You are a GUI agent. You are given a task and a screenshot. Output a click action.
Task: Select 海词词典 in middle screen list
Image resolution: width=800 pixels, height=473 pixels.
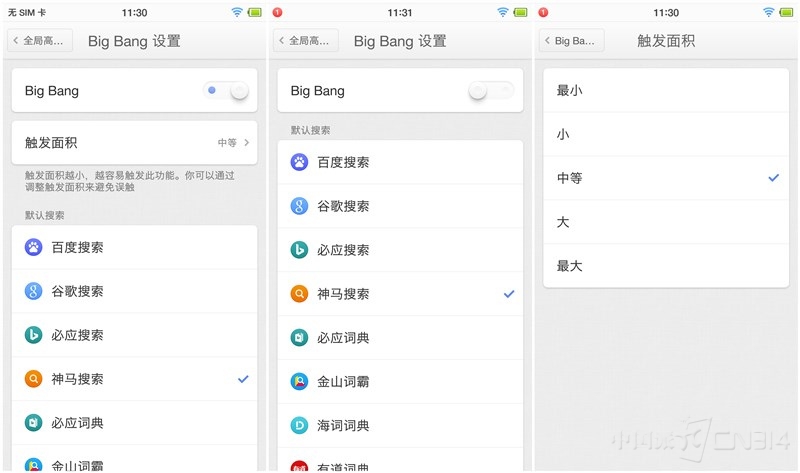pos(400,426)
